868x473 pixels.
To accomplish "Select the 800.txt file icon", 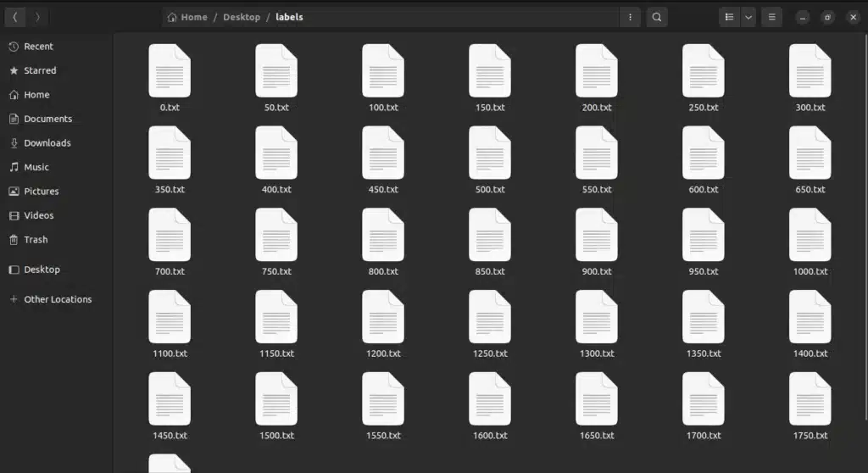I will 383,235.
